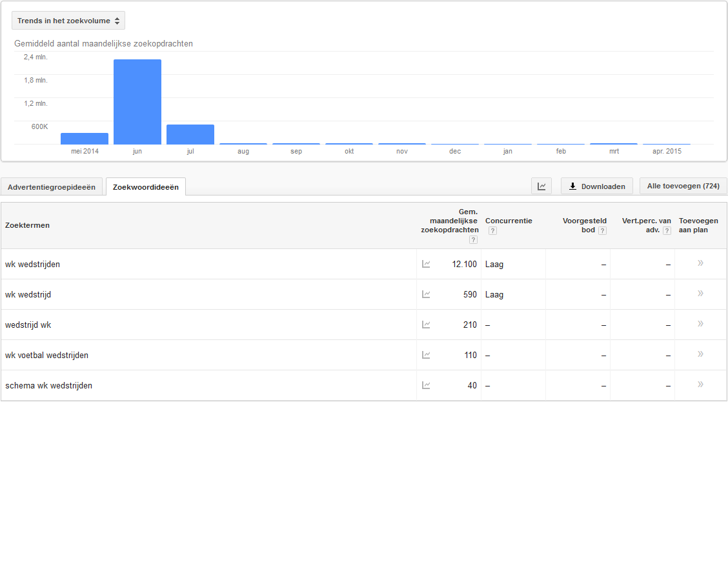Screen dimensions: 728x562
Task: Click Laag competition for wk wedstrijden
Action: pyautogui.click(x=494, y=265)
